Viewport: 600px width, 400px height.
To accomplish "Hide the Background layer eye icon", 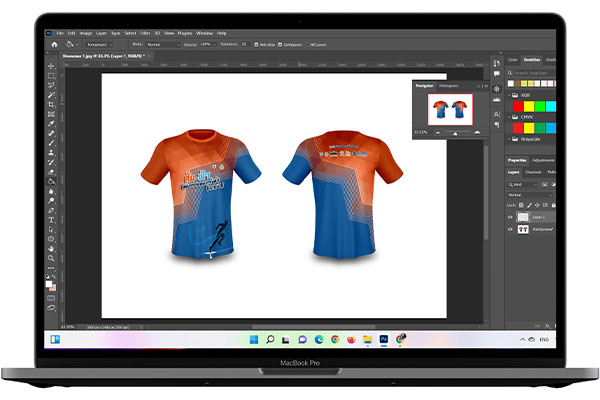I will point(510,229).
